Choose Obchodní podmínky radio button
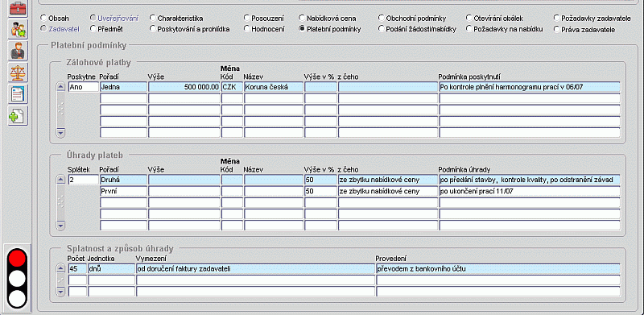The image size is (644, 315). pos(381,19)
